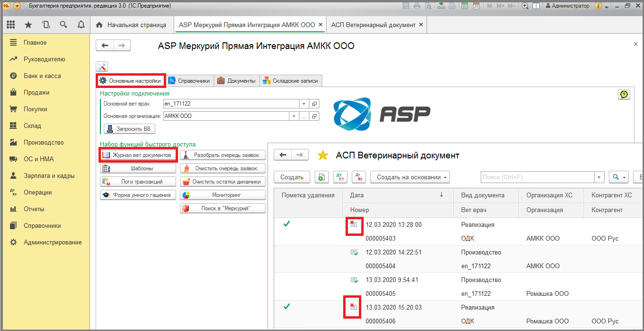Click the wrench and screwdriver tools icon

(102, 67)
